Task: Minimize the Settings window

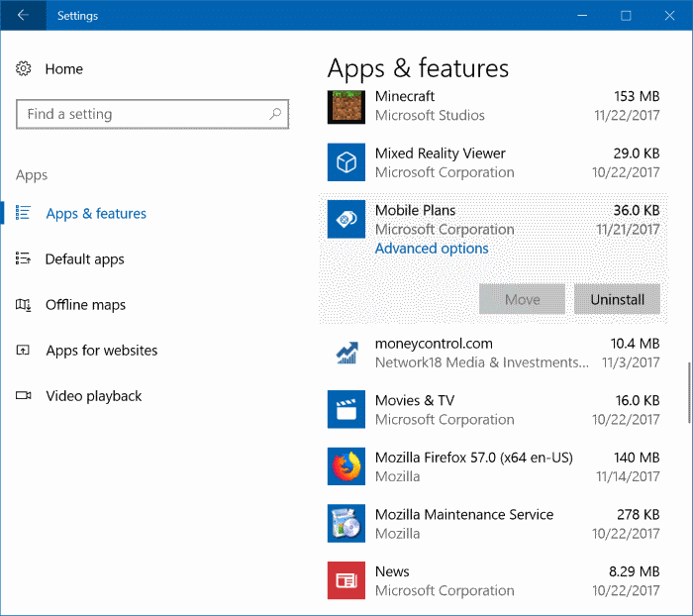Action: pyautogui.click(x=582, y=16)
